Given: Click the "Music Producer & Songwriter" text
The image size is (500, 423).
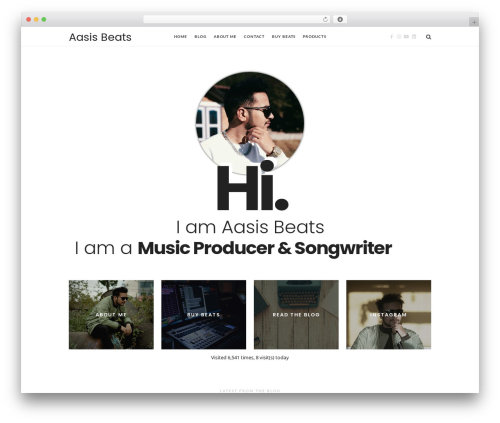Looking at the screenshot, I should click(265, 248).
